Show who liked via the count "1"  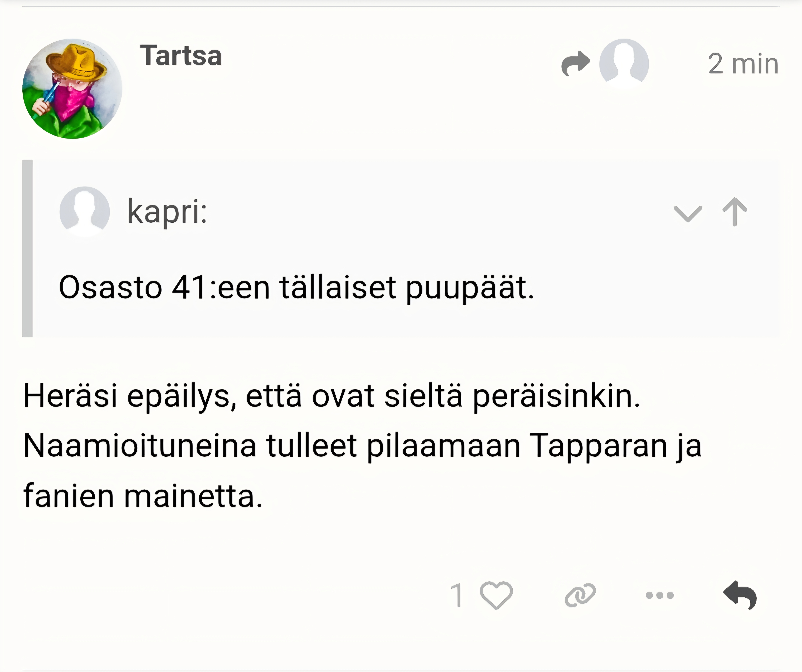pos(457,595)
